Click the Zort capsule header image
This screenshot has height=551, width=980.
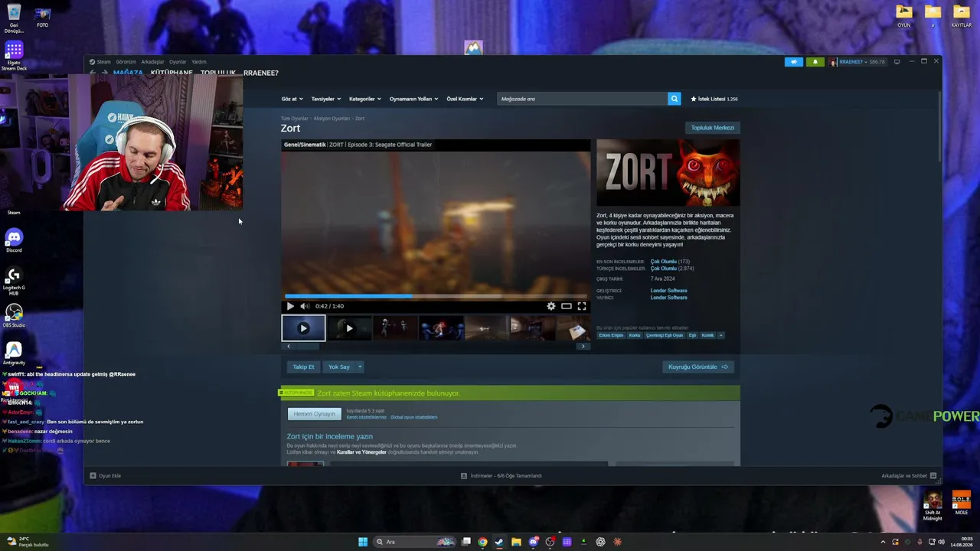pyautogui.click(x=668, y=173)
